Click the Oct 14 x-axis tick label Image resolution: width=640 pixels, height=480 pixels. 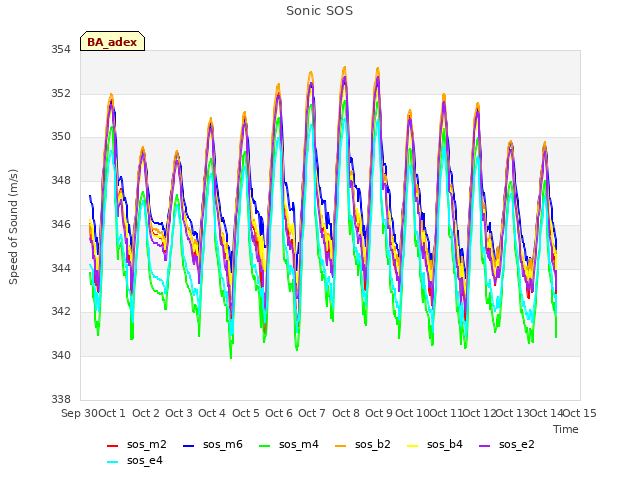546,413
